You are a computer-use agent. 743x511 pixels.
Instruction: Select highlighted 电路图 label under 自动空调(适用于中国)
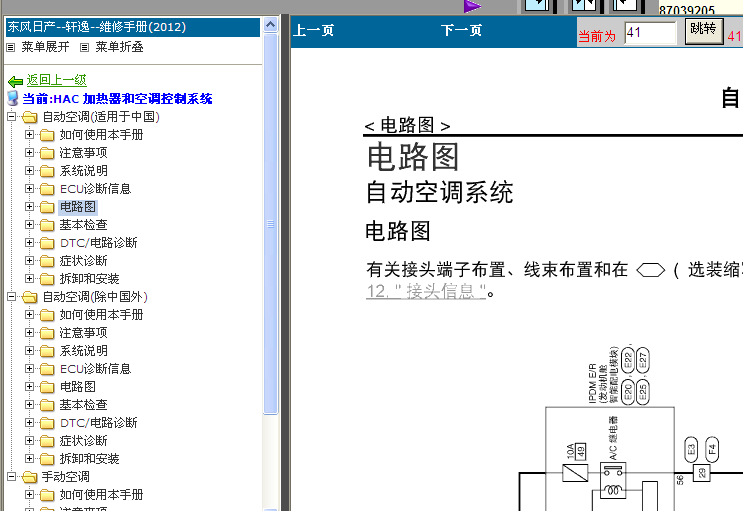click(78, 207)
